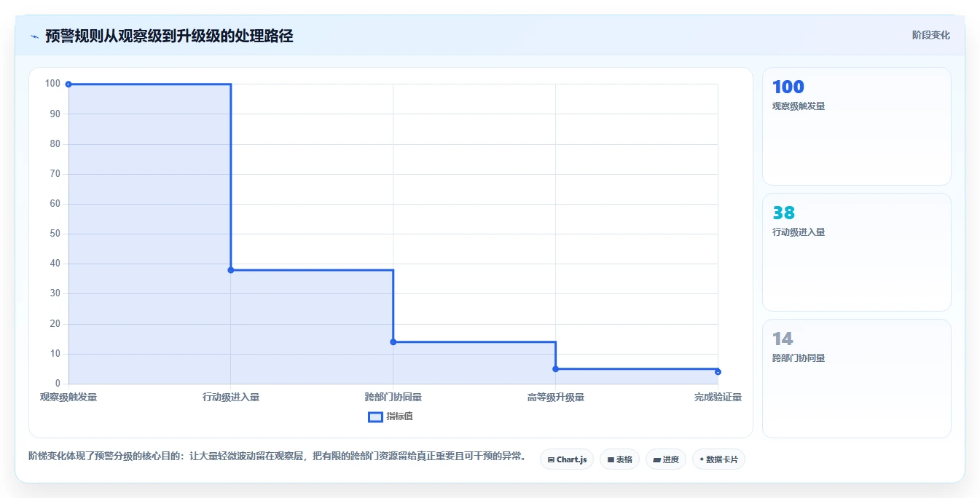980x498 pixels.
Task: Click the data point at 完成验证量
Action: click(x=718, y=372)
